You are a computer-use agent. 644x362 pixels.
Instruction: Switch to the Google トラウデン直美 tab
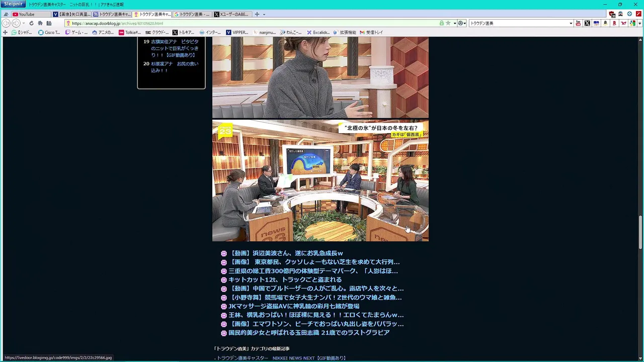pos(192,14)
